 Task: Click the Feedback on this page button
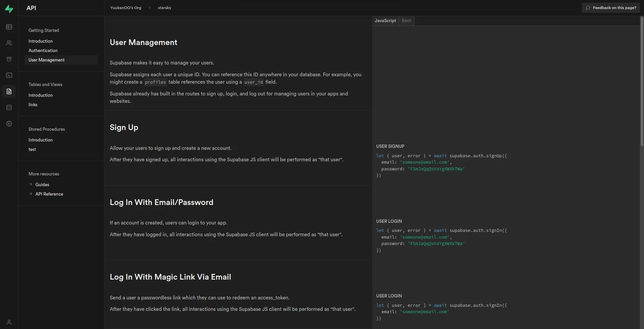pos(611,7)
